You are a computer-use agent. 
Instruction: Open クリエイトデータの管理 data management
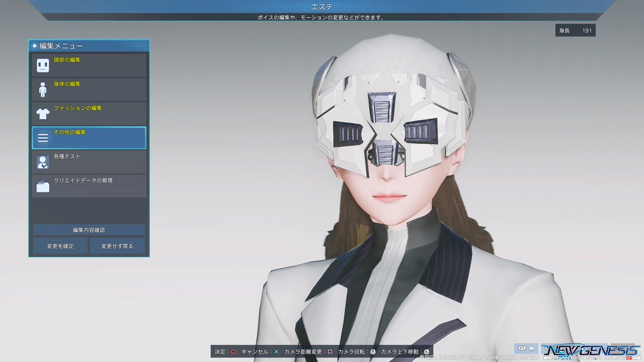[x=89, y=186]
